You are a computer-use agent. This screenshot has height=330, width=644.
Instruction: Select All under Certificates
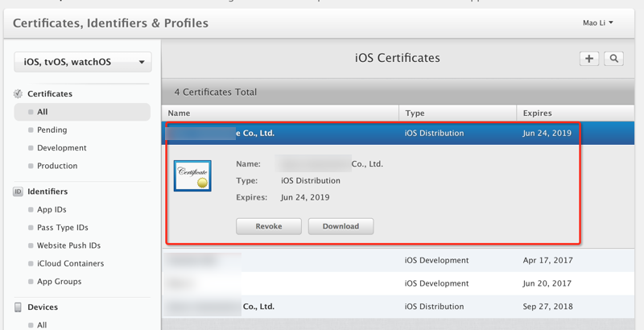[43, 112]
